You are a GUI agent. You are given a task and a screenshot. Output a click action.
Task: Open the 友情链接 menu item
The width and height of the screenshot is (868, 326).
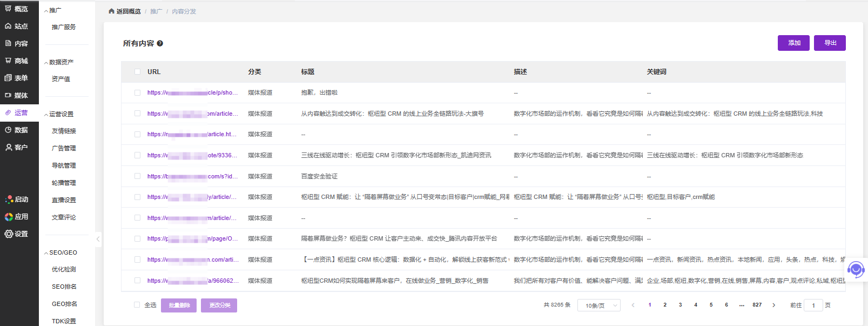click(x=64, y=131)
